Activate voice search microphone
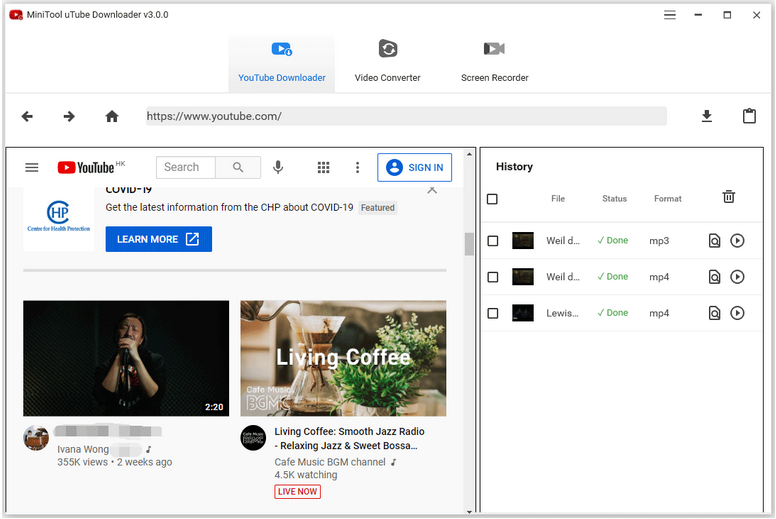 tap(278, 167)
